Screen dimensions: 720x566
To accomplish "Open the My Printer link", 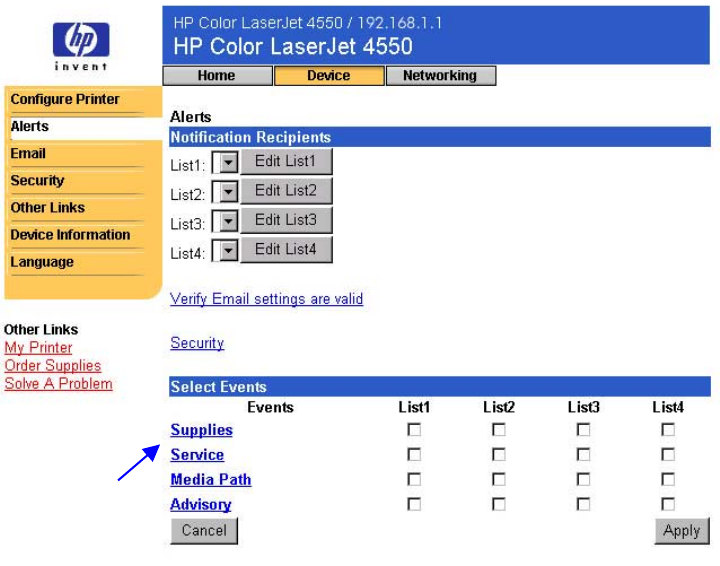I will 39,347.
